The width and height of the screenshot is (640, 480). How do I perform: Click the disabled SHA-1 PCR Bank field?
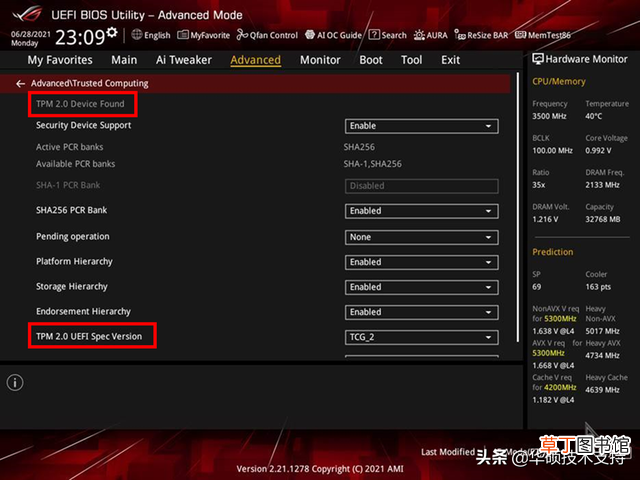[422, 186]
